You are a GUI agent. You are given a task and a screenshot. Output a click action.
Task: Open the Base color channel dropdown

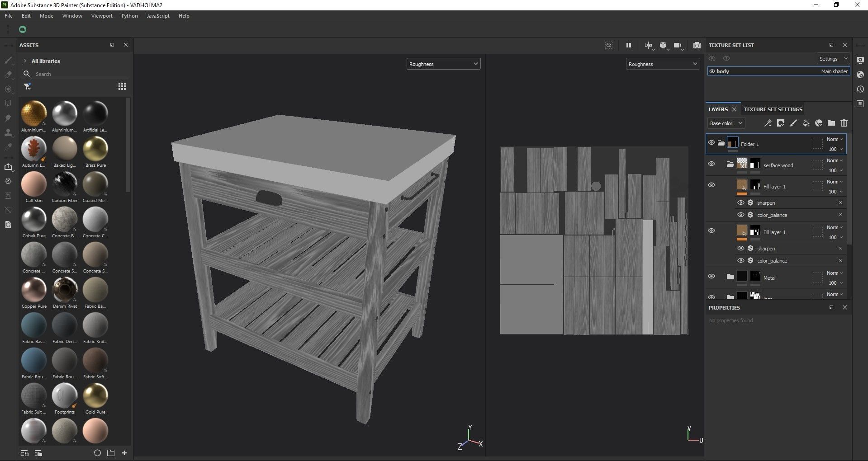tap(726, 123)
